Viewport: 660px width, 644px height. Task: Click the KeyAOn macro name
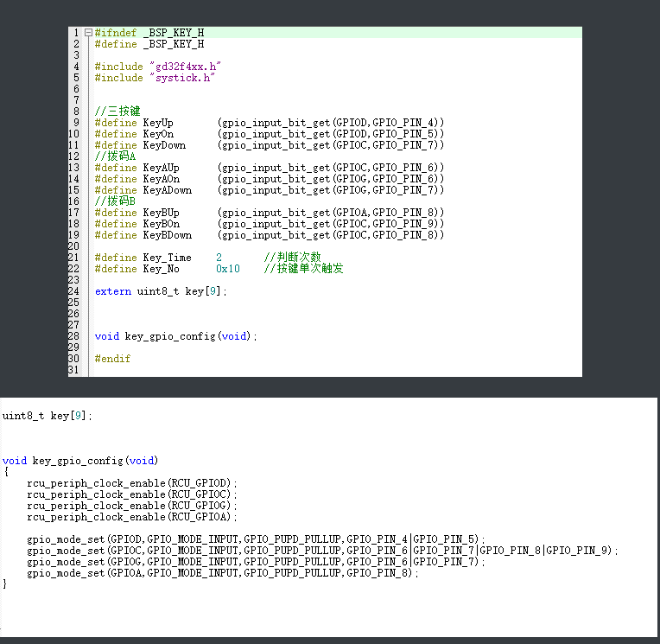click(x=162, y=179)
